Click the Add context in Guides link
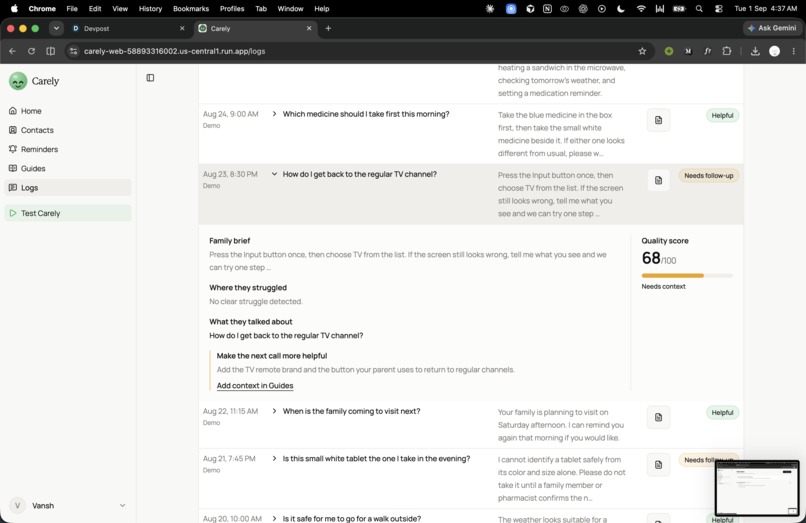 pos(255,386)
